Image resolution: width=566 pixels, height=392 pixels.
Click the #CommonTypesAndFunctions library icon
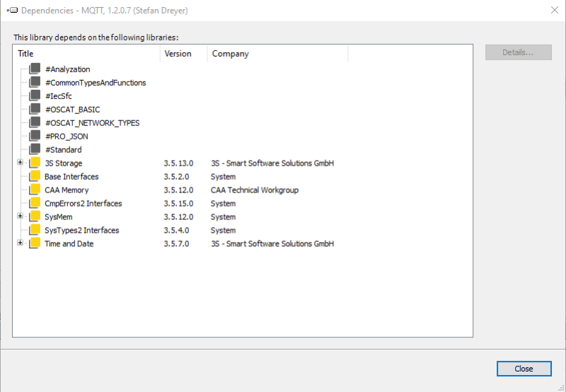click(x=35, y=82)
